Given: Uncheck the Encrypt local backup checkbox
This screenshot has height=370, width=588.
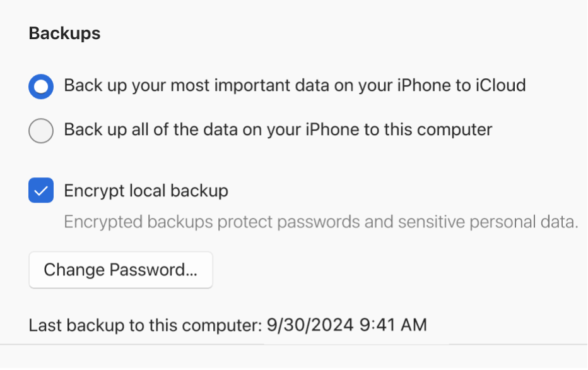Looking at the screenshot, I should pyautogui.click(x=41, y=191).
